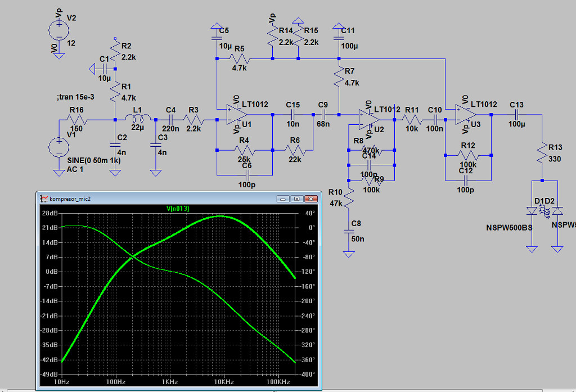The height and width of the screenshot is (392, 576).
Task: Close the kompresor_mic2 plot window
Action: [x=310, y=199]
